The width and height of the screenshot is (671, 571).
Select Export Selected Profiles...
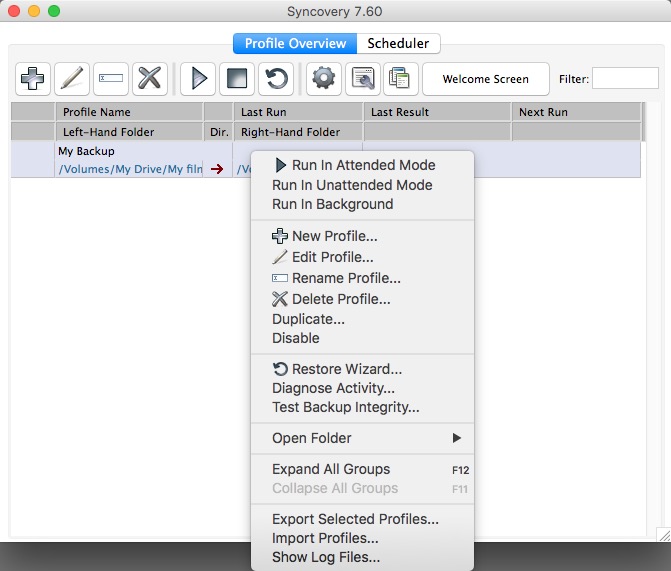(362, 519)
